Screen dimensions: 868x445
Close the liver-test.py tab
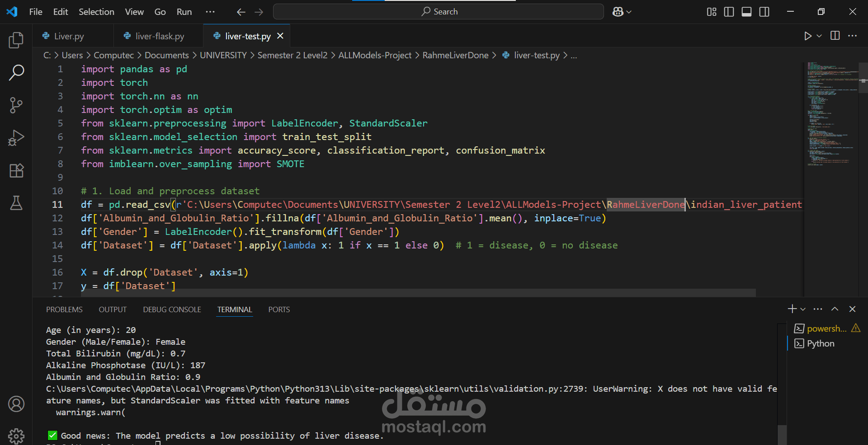280,36
